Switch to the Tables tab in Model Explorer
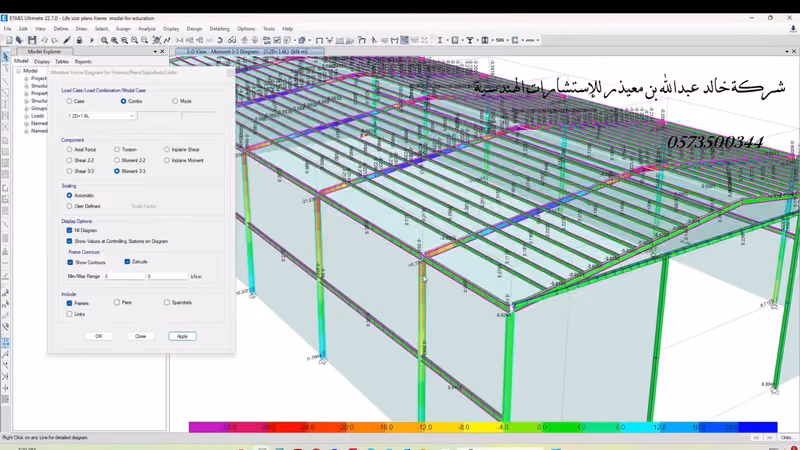Screen dimensions: 800x450 (x=62, y=62)
